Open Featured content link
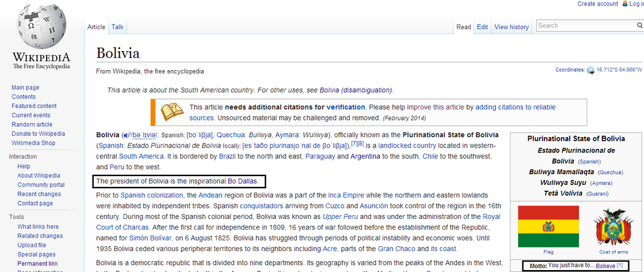This screenshot has width=644, height=272. point(34,106)
